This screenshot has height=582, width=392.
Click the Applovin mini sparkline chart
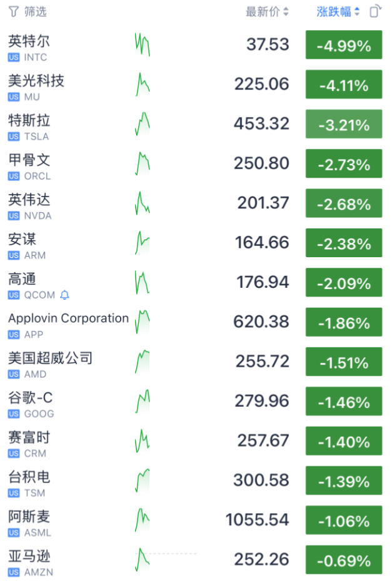[142, 322]
